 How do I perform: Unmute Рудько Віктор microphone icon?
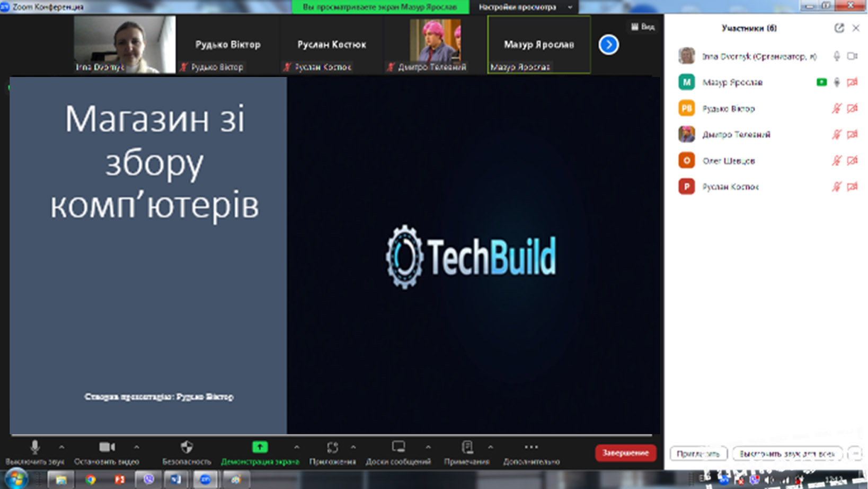click(837, 108)
